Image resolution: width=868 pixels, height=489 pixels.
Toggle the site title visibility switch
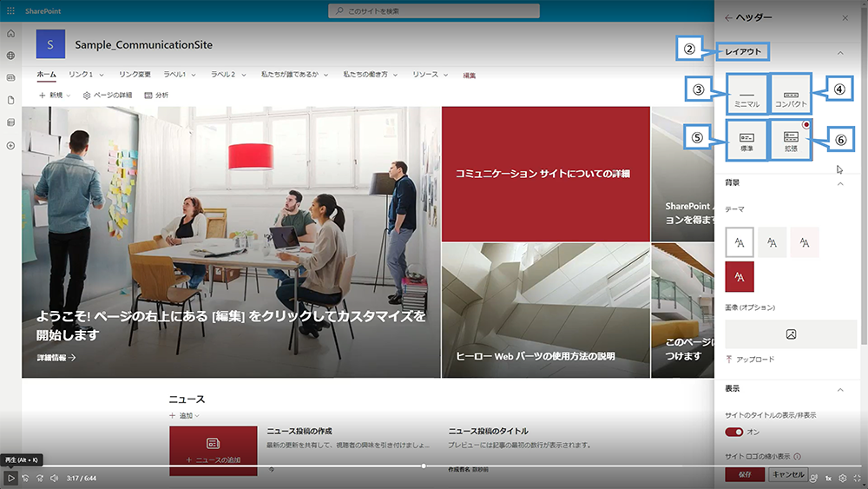pos(734,432)
